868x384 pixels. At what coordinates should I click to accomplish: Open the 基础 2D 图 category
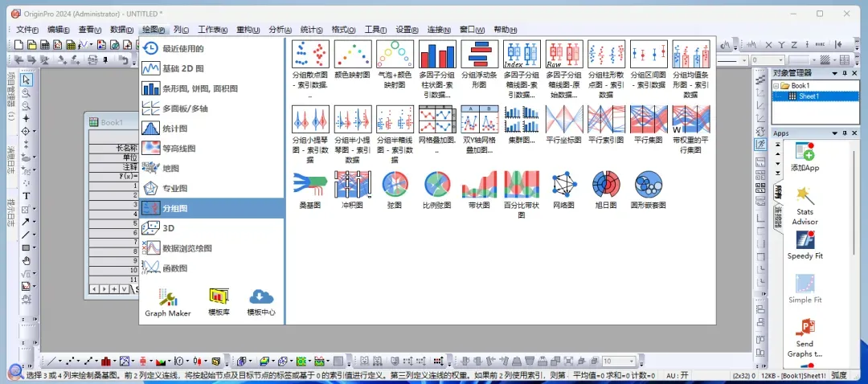coord(212,68)
